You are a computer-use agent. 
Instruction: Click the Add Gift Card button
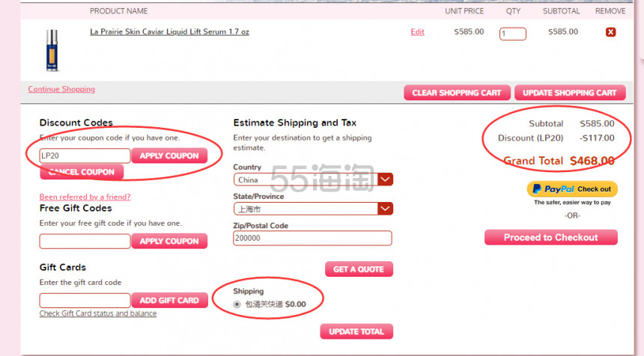[169, 300]
